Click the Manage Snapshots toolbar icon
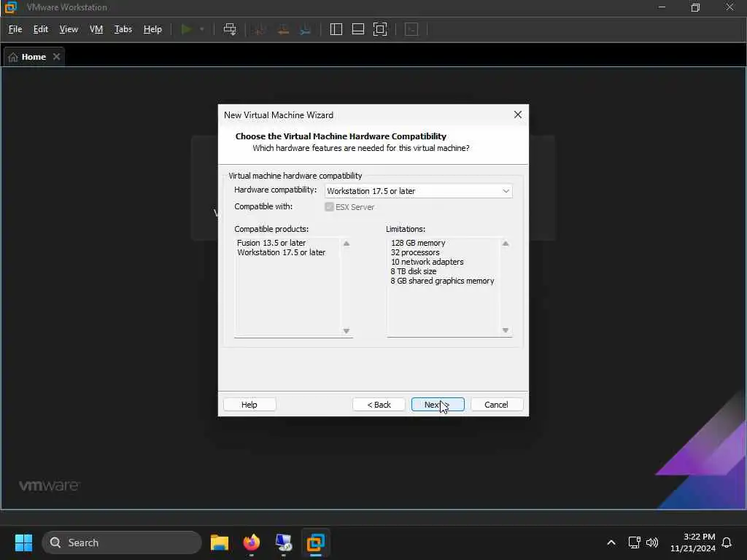 (306, 29)
